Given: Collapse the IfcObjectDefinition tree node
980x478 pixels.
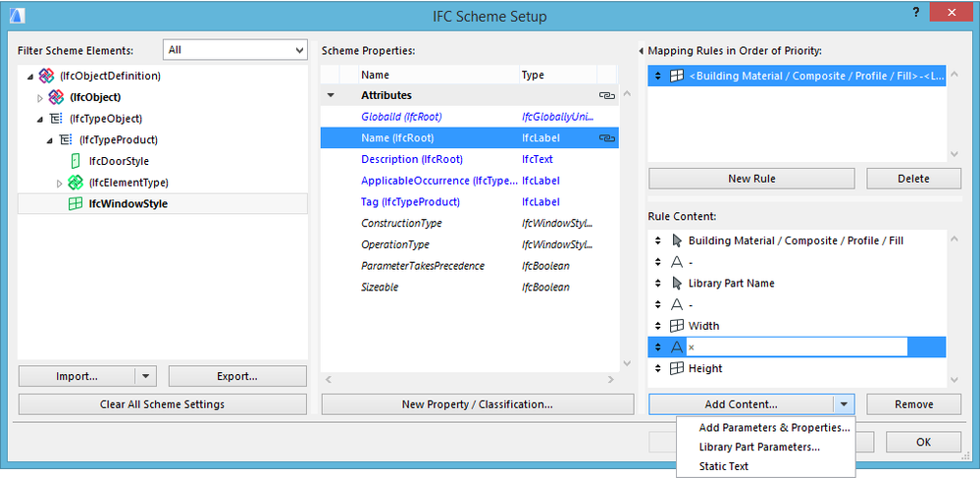Looking at the screenshot, I should 30,77.
